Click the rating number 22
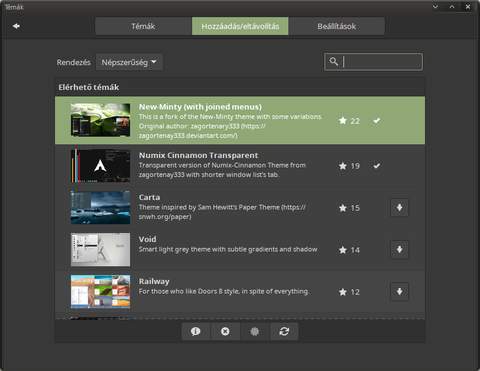Screen dimensions: 480x371 pyautogui.click(x=355, y=121)
